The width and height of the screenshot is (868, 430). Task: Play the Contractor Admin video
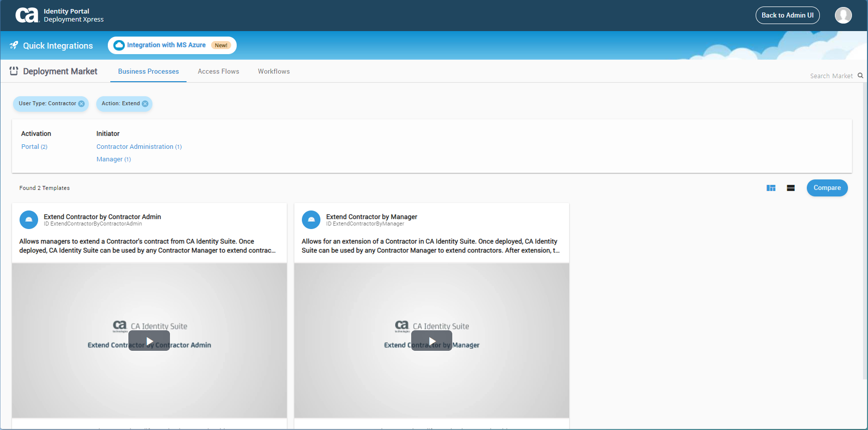(149, 341)
